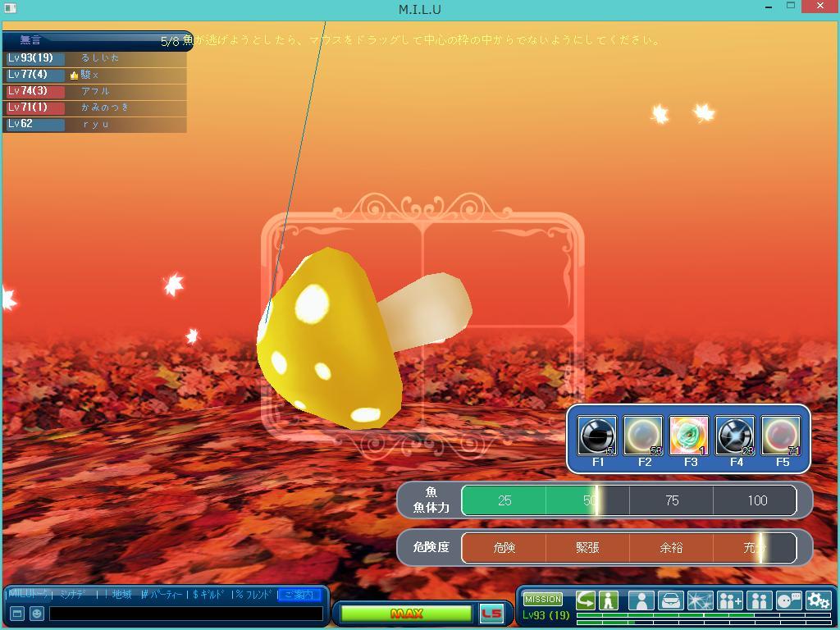Click the red L5 button

[x=491, y=614]
